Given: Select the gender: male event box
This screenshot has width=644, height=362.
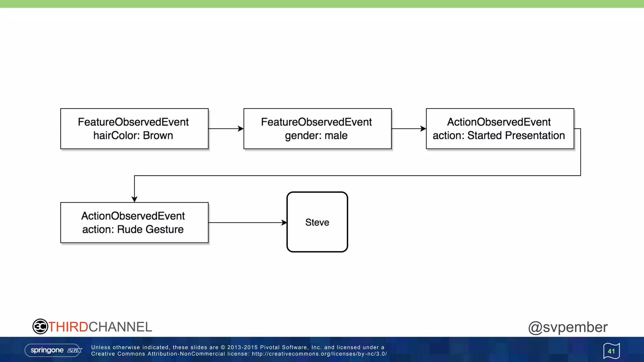Looking at the screenshot, I should click(x=317, y=129).
